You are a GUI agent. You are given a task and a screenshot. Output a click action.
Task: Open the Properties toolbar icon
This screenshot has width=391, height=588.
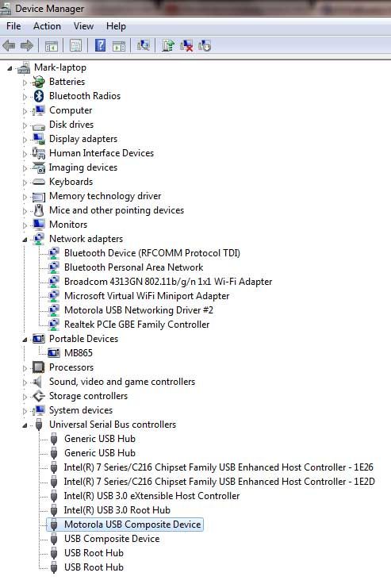click(x=75, y=46)
